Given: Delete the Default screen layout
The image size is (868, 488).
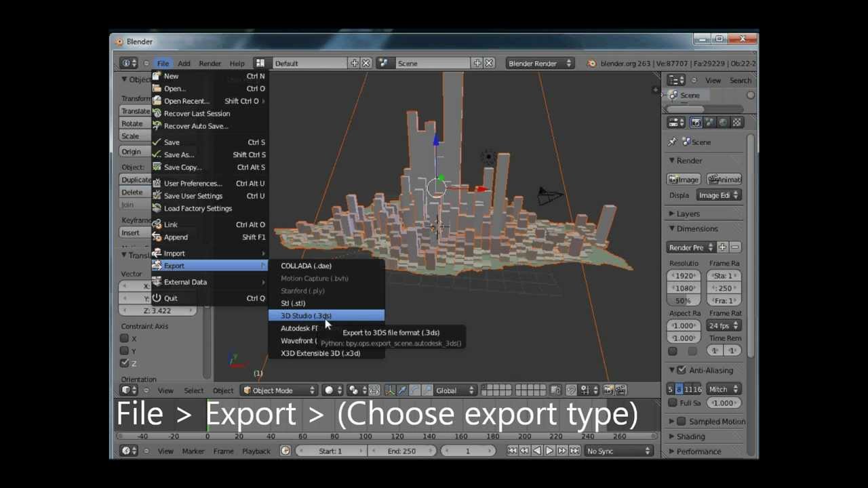Looking at the screenshot, I should tap(366, 63).
